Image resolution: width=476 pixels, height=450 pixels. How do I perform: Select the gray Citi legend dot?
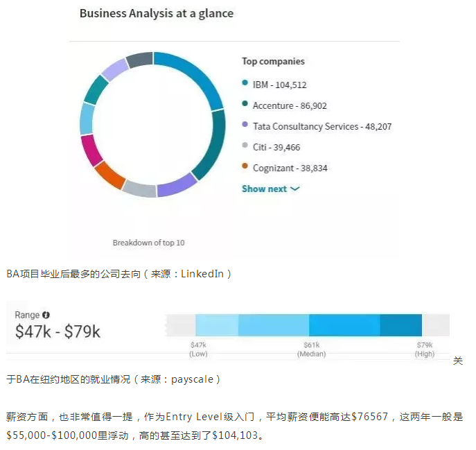pyautogui.click(x=245, y=145)
